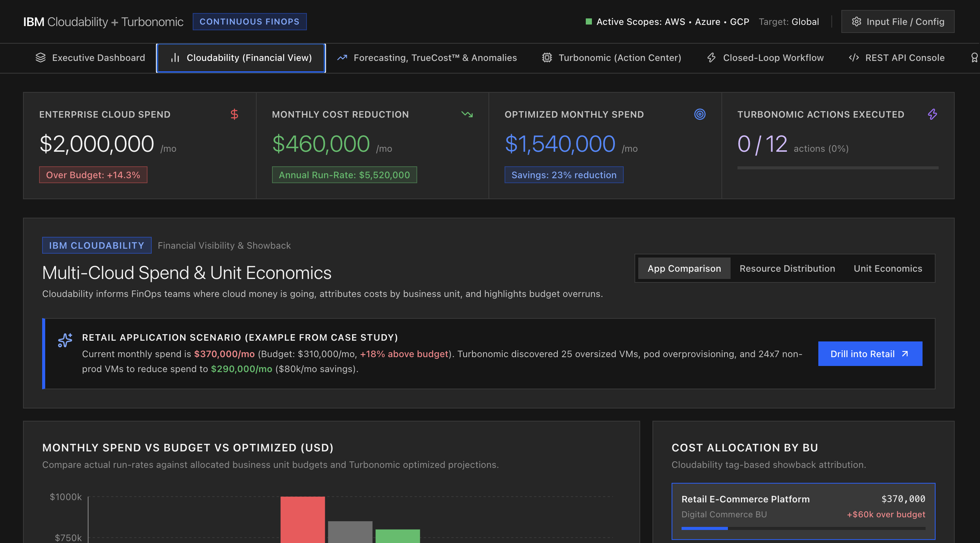The width and height of the screenshot is (980, 543).
Task: Click Multi-Cloud Spend & Unit Economics heading
Action: [187, 273]
